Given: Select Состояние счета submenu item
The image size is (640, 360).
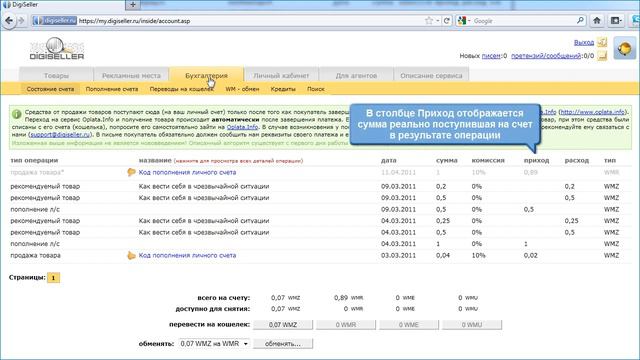Looking at the screenshot, I should click(x=50, y=89).
